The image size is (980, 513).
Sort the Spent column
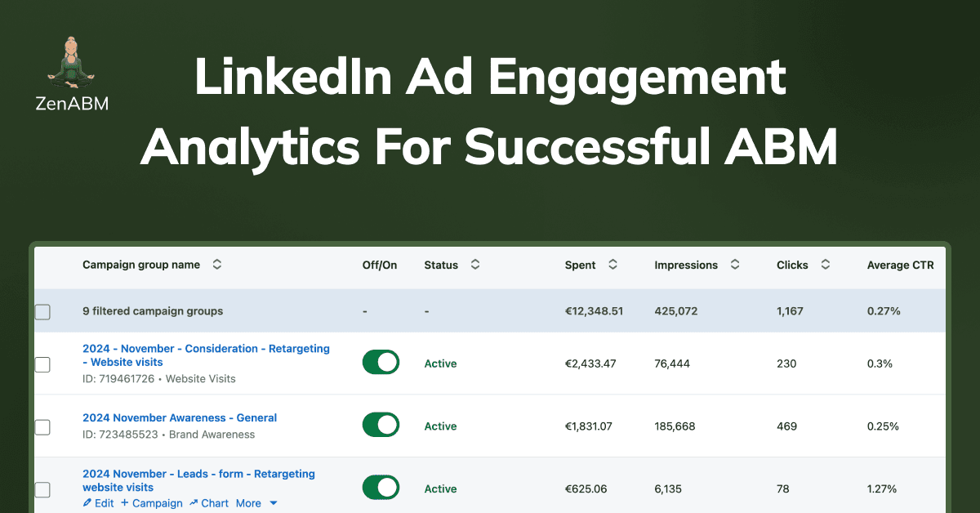[614, 265]
